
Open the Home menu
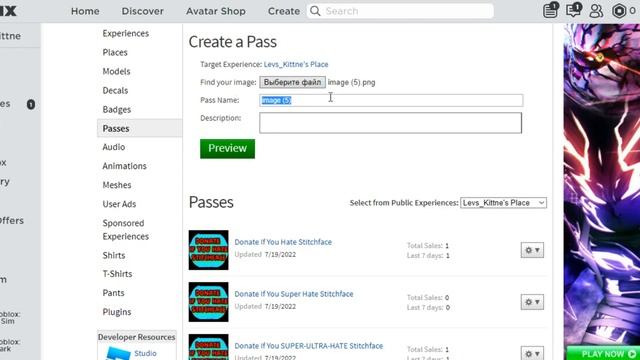click(85, 11)
